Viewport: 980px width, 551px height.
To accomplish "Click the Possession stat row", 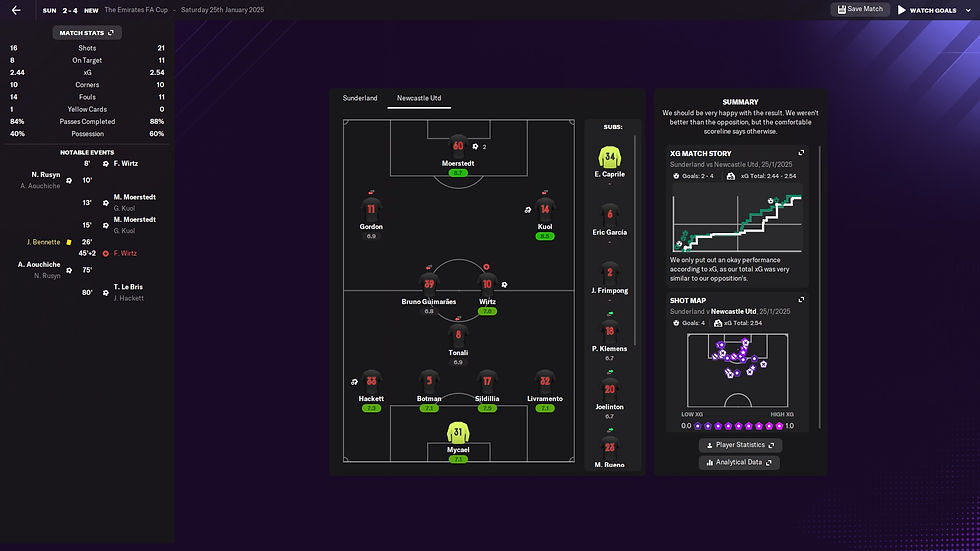I will (x=87, y=134).
